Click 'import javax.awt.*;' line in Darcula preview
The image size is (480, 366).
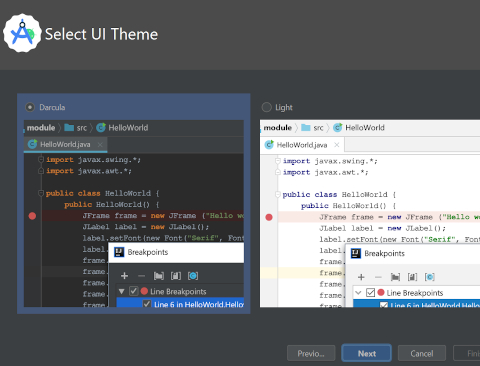coord(89,171)
